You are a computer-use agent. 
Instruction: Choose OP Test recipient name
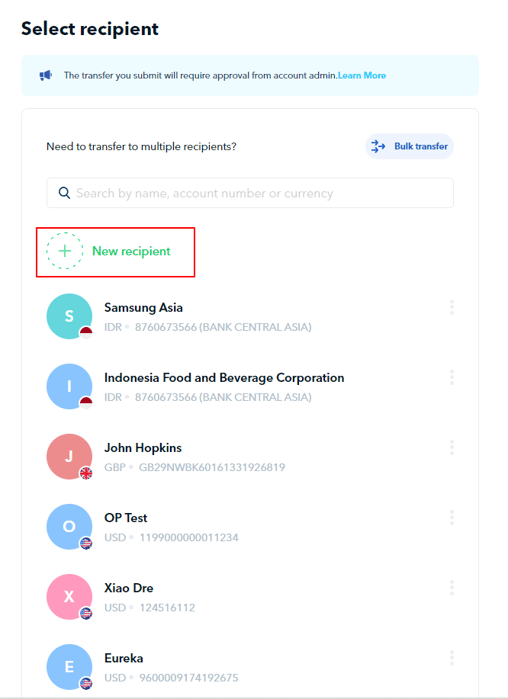tap(126, 518)
